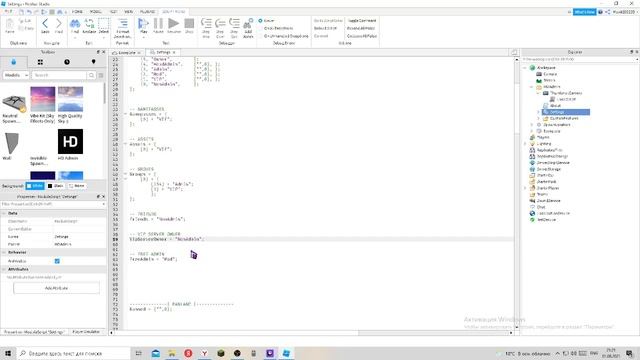
Task: Switch to the Player Emulator bottom tab
Action: [86, 332]
